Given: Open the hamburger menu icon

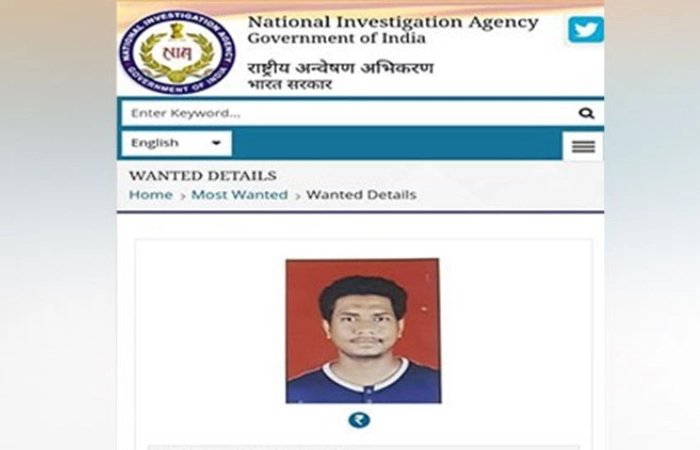Looking at the screenshot, I should 583,146.
